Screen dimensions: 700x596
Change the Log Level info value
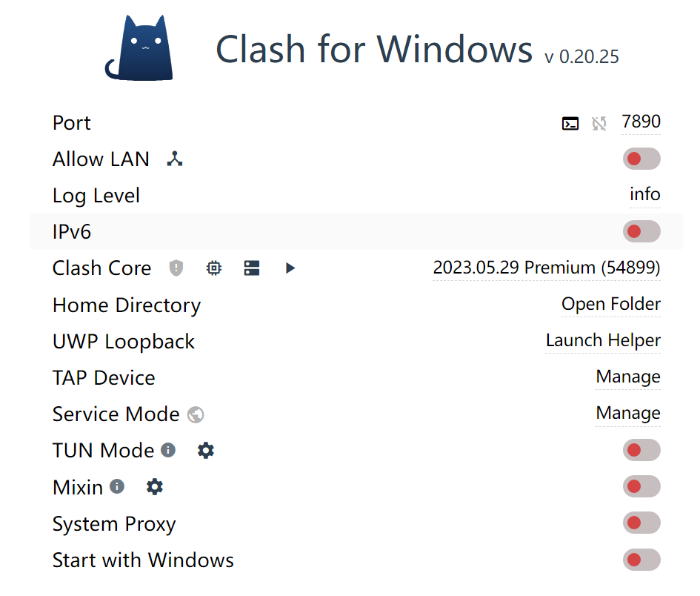click(645, 194)
